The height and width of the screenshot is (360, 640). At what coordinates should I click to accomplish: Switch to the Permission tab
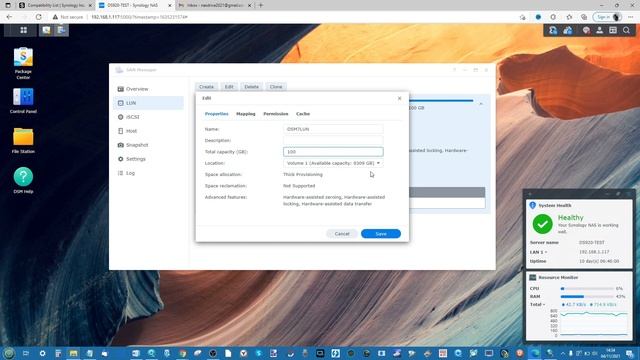pyautogui.click(x=276, y=114)
